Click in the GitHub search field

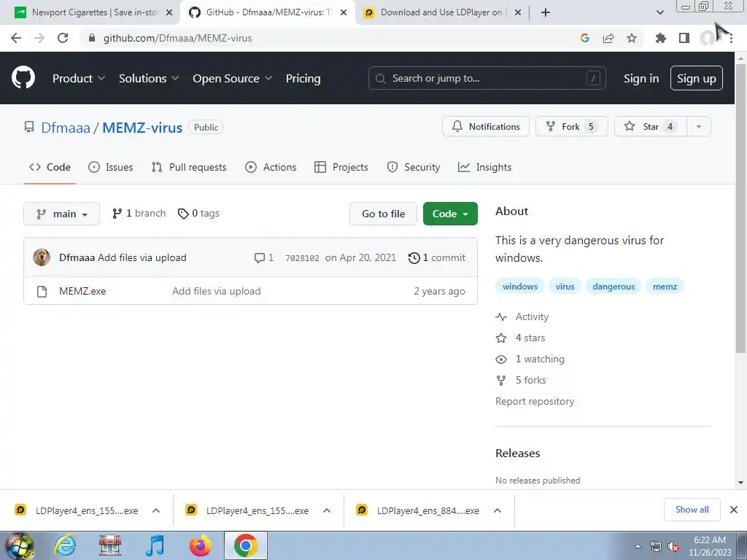487,78
